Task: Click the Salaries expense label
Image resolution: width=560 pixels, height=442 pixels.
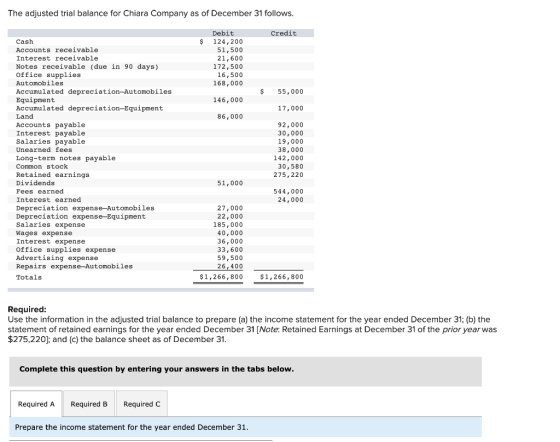Action: click(x=50, y=225)
